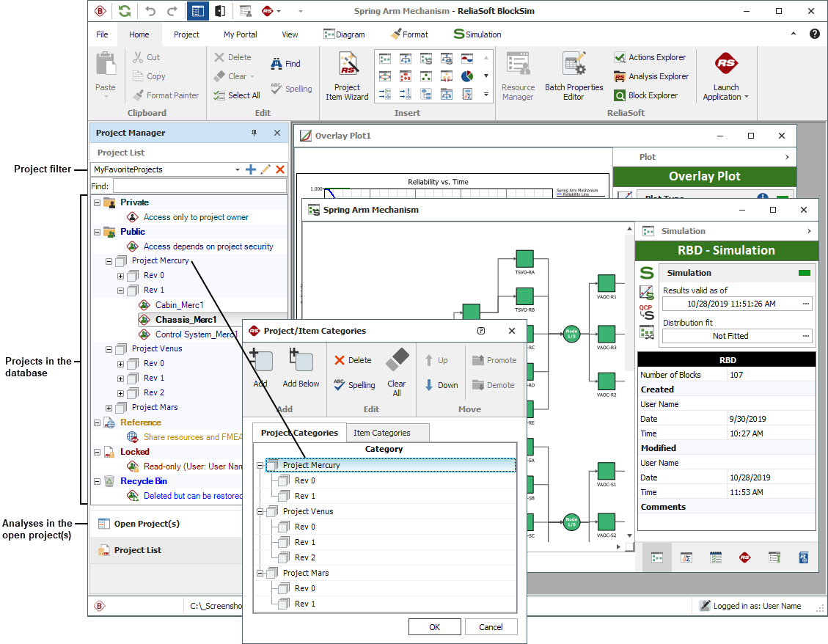
Task: Delete the project filter with red X
Action: coord(280,169)
